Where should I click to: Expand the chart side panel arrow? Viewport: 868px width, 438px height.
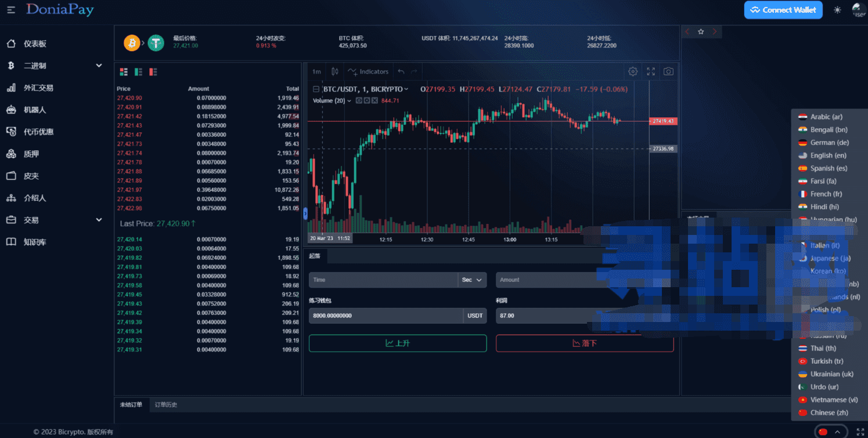pos(305,213)
